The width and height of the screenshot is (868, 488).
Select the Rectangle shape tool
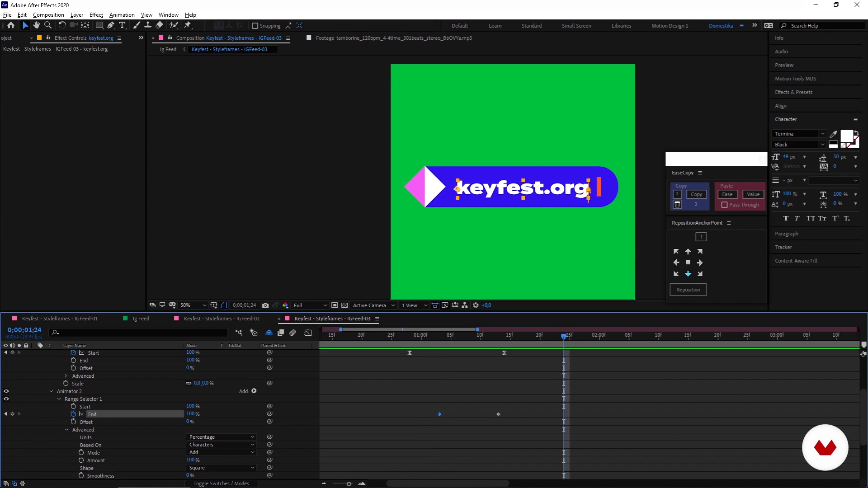(x=99, y=25)
